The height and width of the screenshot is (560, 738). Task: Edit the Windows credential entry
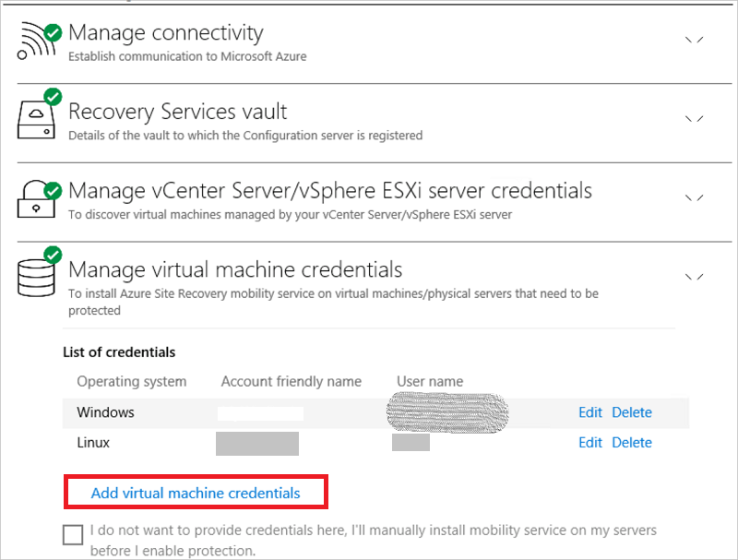pyautogui.click(x=590, y=412)
